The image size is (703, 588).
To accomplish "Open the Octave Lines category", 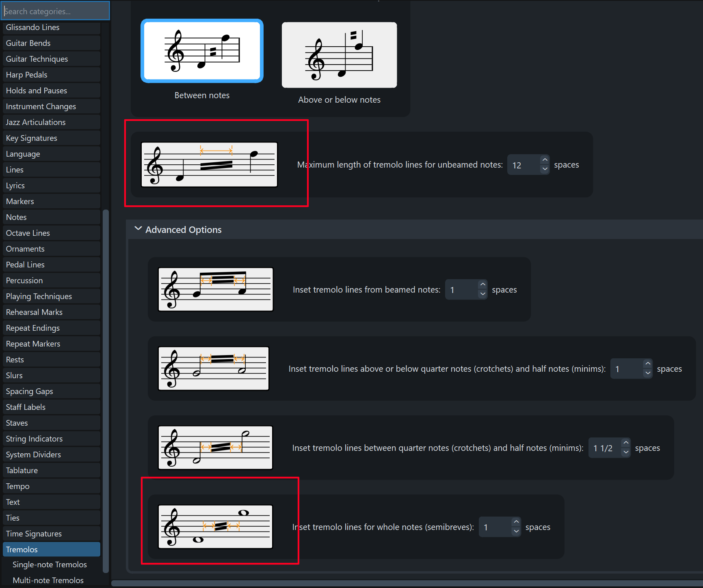I will pyautogui.click(x=52, y=233).
